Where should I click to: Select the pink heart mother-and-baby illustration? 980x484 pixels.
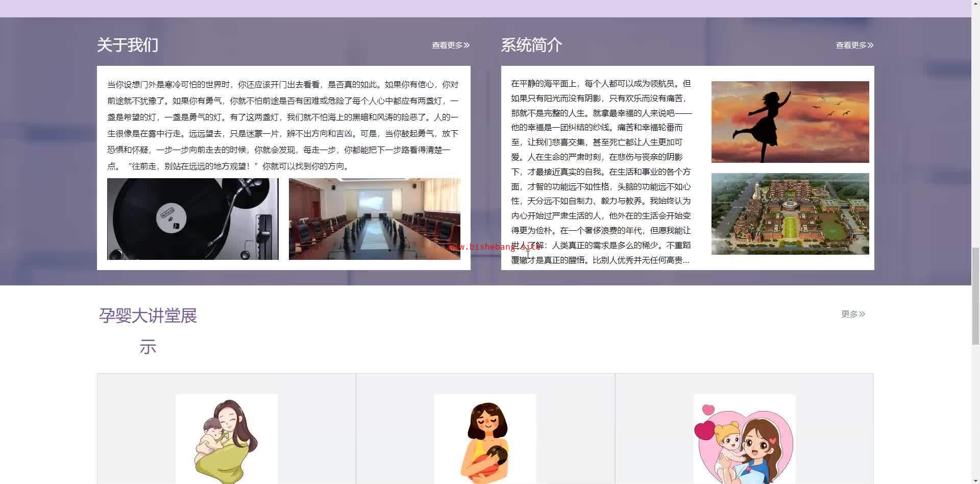coord(744,439)
